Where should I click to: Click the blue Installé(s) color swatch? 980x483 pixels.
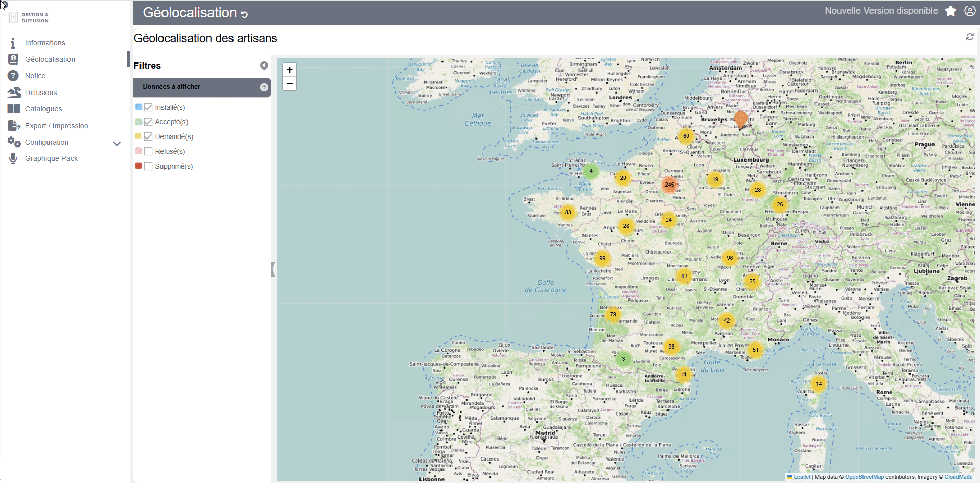click(x=138, y=107)
